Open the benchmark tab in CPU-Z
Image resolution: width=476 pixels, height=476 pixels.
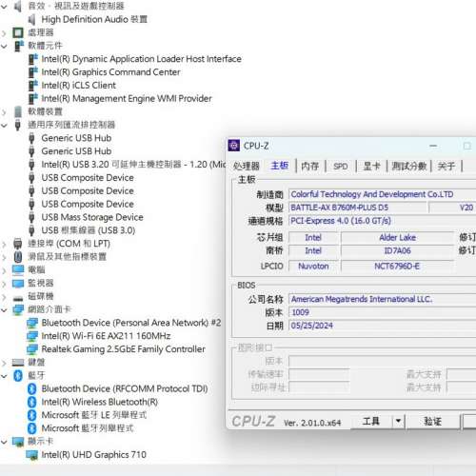click(x=409, y=166)
